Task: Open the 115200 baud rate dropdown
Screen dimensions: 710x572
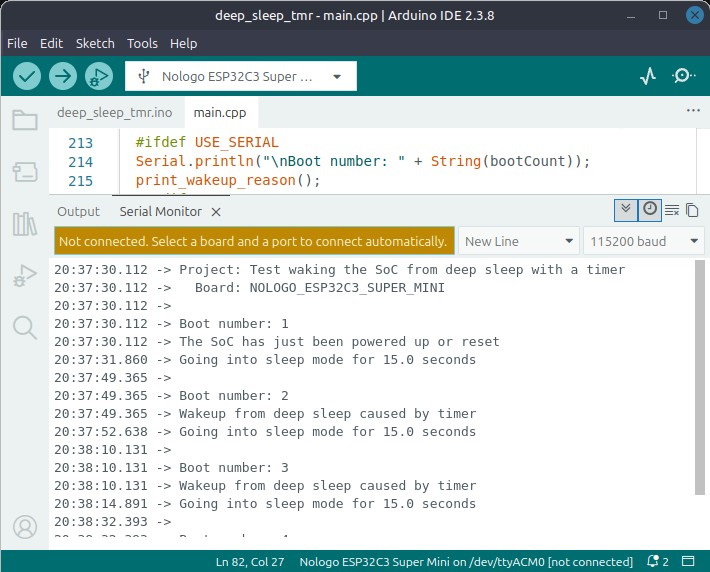Action: coord(643,241)
